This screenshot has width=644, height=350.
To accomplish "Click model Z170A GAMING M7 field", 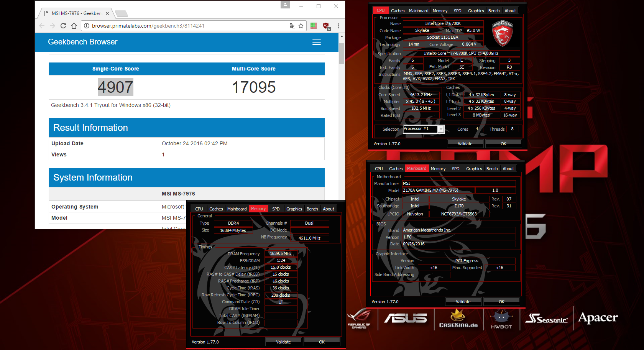I will coord(439,190).
